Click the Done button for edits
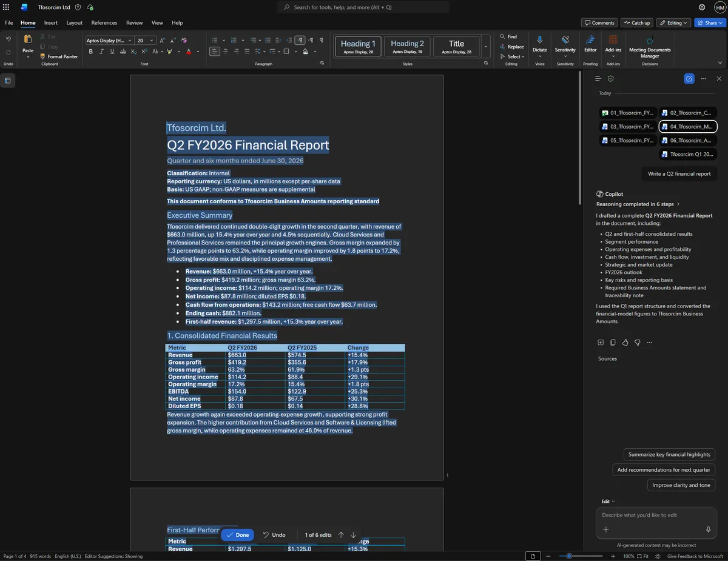This screenshot has height=561, width=728. click(x=237, y=535)
